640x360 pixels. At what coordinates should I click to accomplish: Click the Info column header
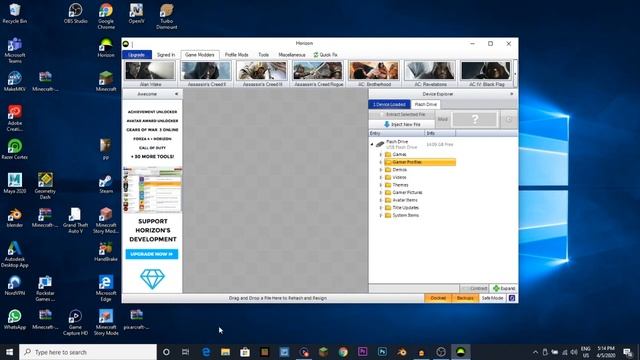pyautogui.click(x=440, y=133)
